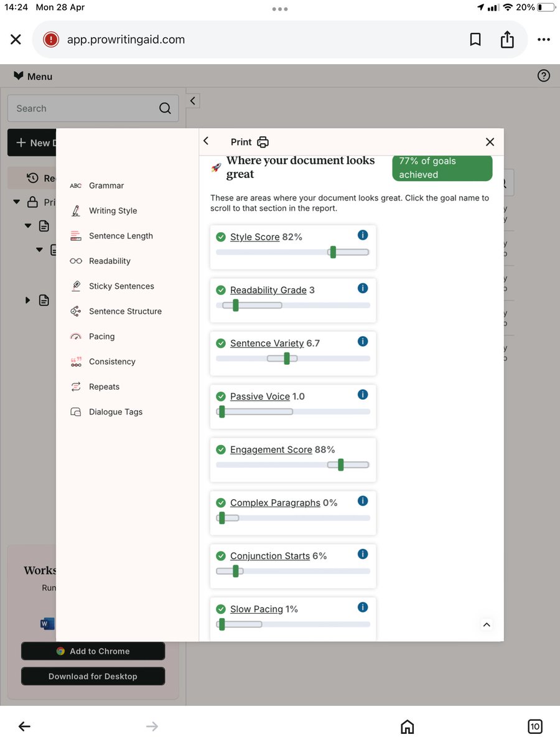Image resolution: width=560 pixels, height=747 pixels.
Task: Open info for Passive Voice
Action: point(363,394)
